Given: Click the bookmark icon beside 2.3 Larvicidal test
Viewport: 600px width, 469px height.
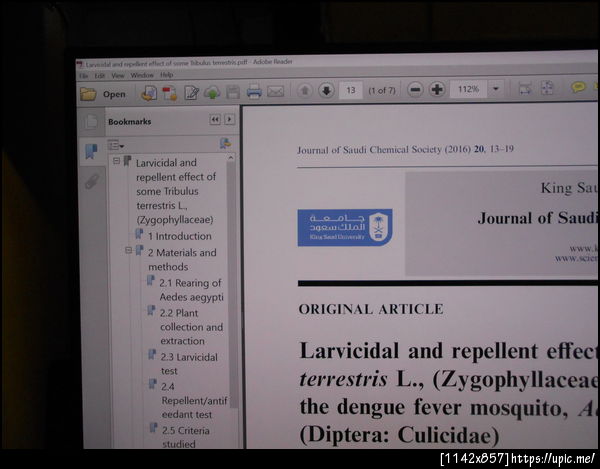Looking at the screenshot, I should click(x=152, y=355).
